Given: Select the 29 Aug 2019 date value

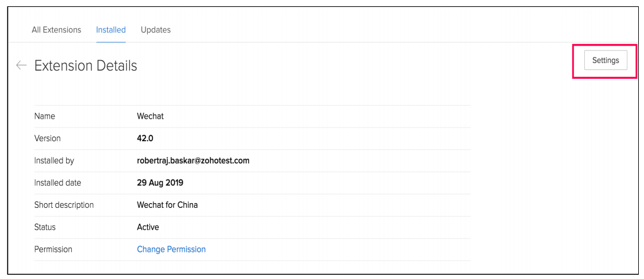Looking at the screenshot, I should [160, 183].
